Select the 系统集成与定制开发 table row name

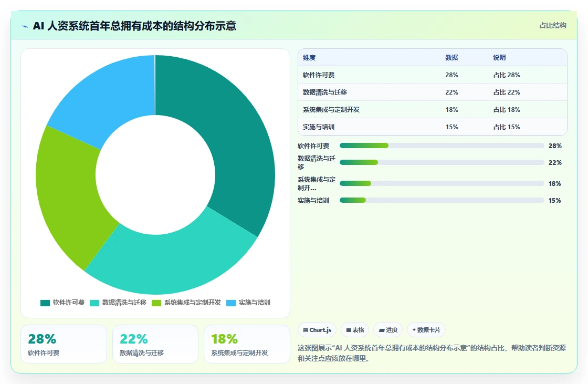pyautogui.click(x=331, y=110)
